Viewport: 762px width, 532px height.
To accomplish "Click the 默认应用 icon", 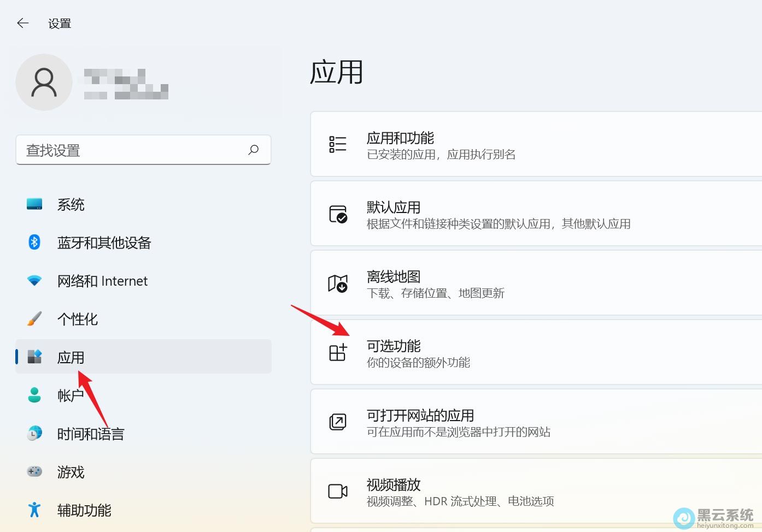I will click(338, 214).
